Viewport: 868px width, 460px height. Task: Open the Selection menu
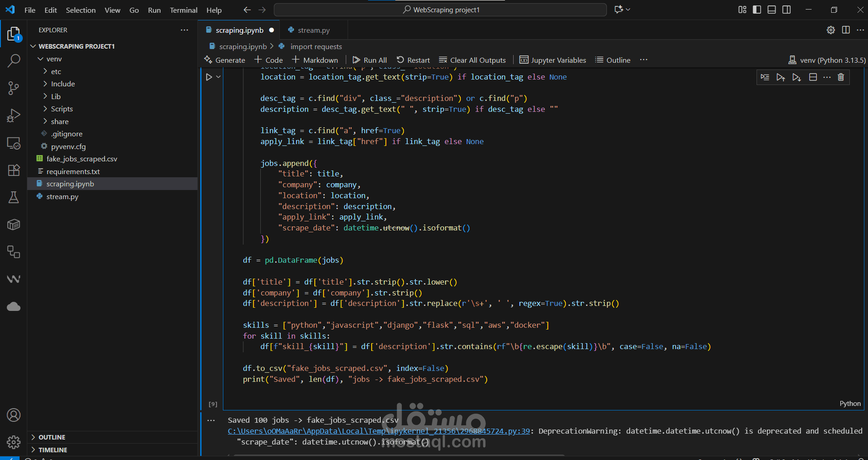coord(81,10)
